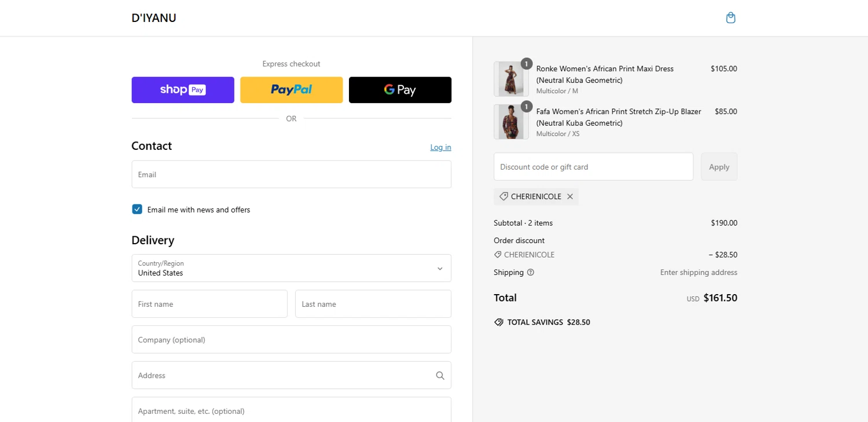Open the shopping bag cart icon
This screenshot has height=422, width=868.
(x=731, y=18)
